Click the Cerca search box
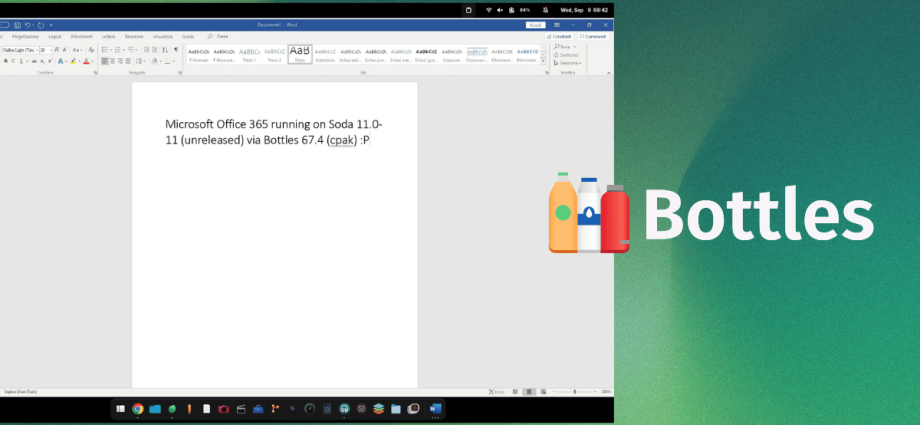 pos(218,36)
